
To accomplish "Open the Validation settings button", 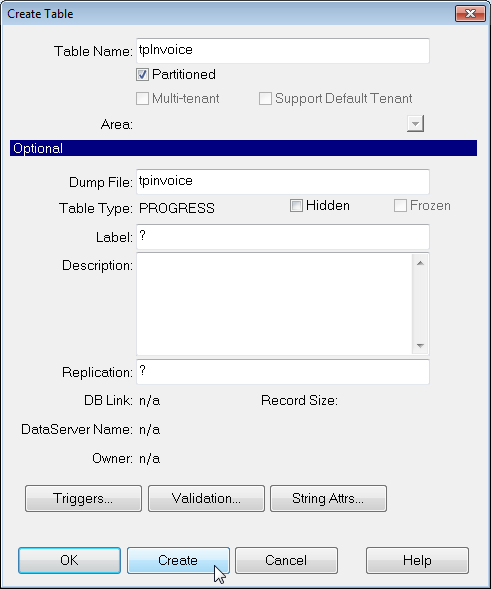I will tap(206, 498).
